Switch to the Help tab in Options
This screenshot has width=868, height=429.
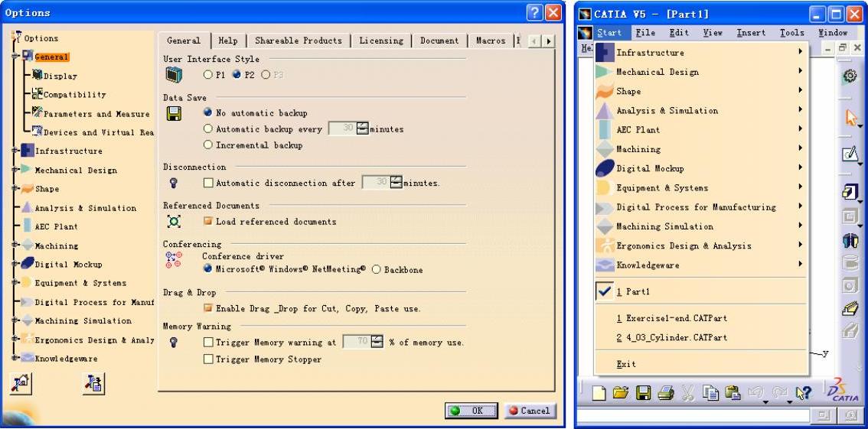[228, 41]
